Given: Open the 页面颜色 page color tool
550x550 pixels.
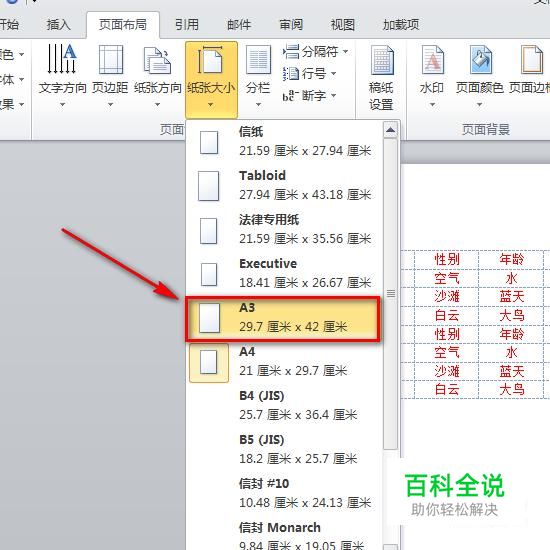Looking at the screenshot, I should 479,75.
